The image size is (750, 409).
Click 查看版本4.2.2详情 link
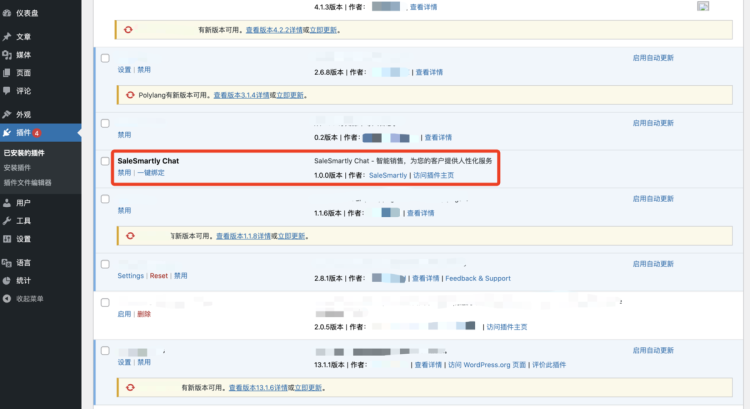(274, 30)
